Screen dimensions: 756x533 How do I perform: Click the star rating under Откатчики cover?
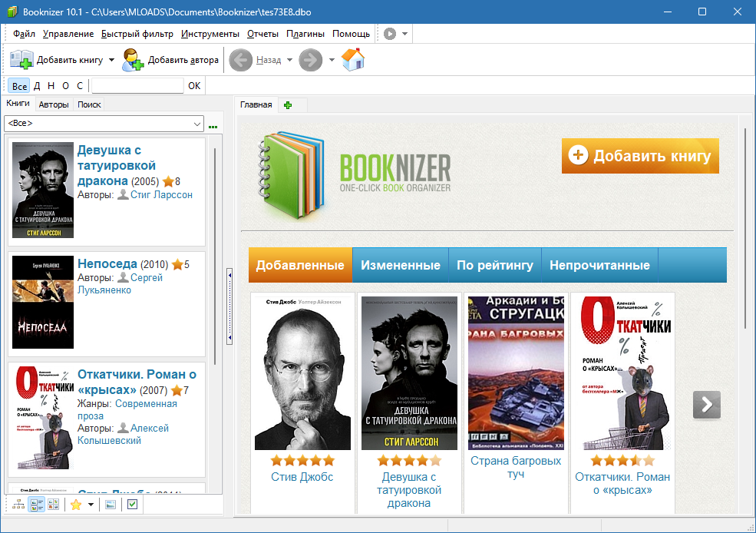pos(622,460)
